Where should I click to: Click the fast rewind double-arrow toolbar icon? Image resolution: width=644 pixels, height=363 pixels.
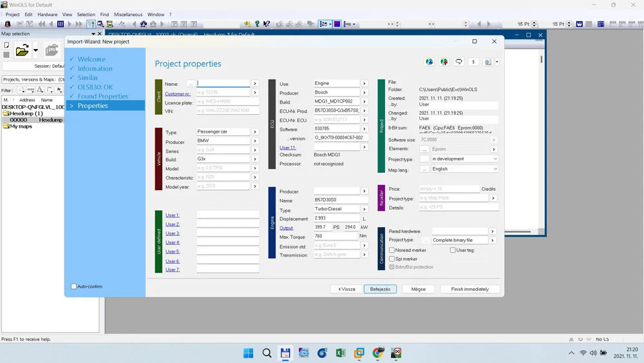[x=42, y=25]
